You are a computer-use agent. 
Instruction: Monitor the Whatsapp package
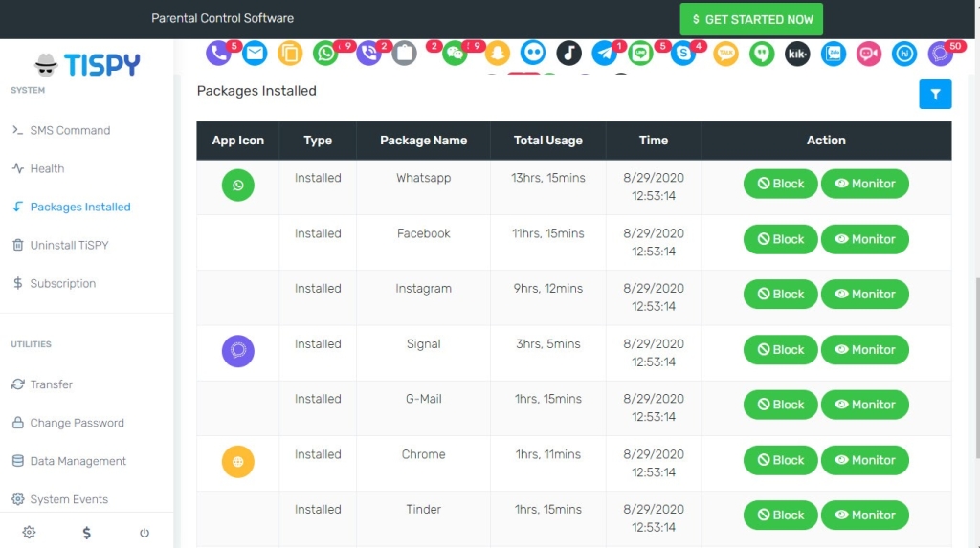point(865,184)
